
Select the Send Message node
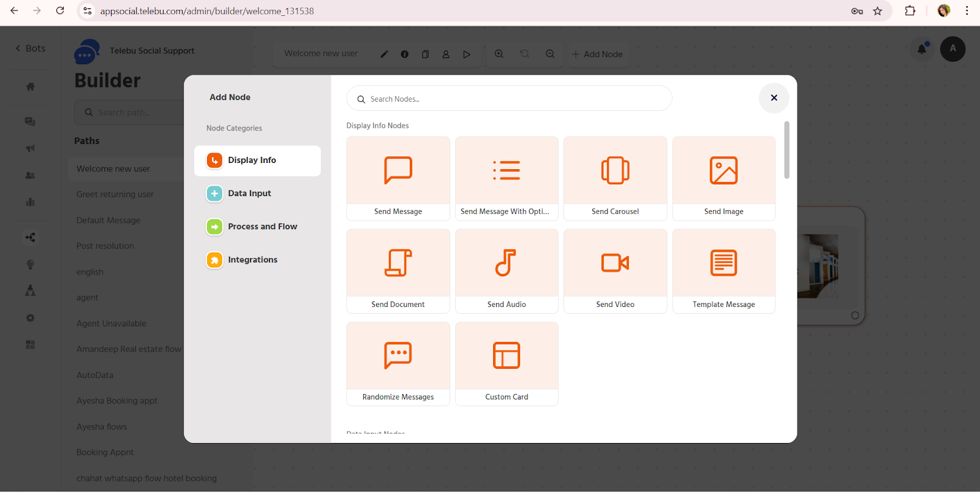point(398,178)
